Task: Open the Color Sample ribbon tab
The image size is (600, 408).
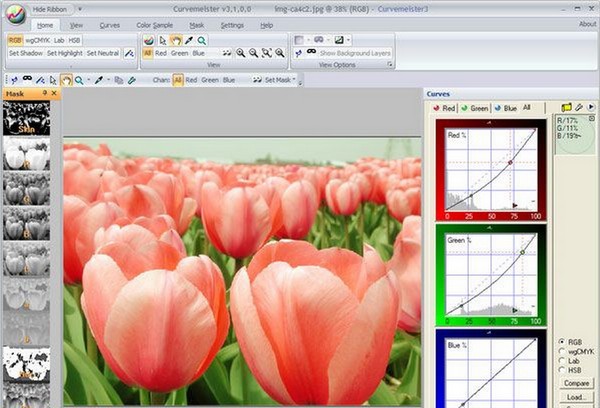Action: pyautogui.click(x=154, y=24)
